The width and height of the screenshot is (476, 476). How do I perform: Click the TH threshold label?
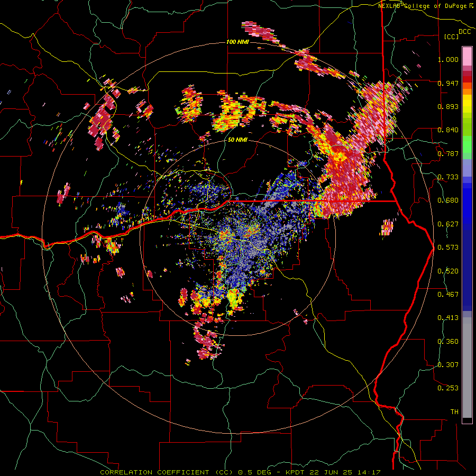click(454, 412)
